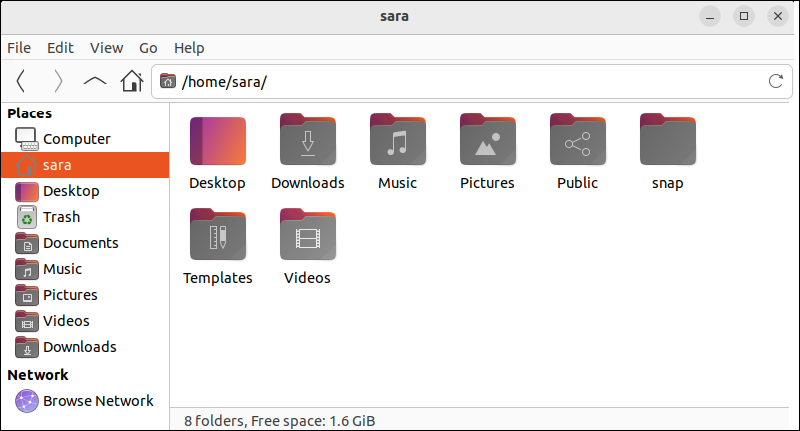Image resolution: width=800 pixels, height=431 pixels.
Task: Select the Browse Network label
Action: [98, 401]
